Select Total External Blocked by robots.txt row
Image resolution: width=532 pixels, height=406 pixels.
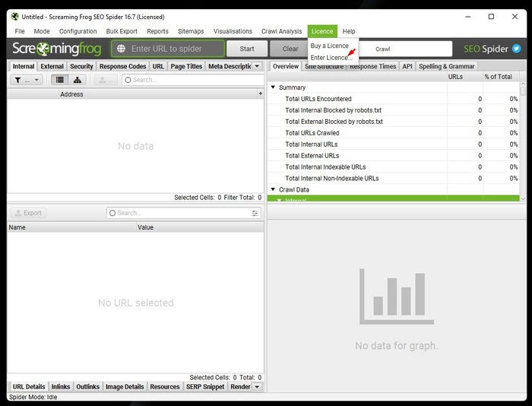[394, 122]
